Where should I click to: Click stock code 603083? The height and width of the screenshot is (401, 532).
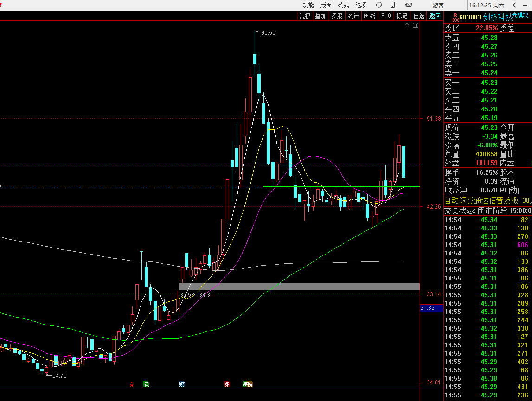(x=470, y=17)
